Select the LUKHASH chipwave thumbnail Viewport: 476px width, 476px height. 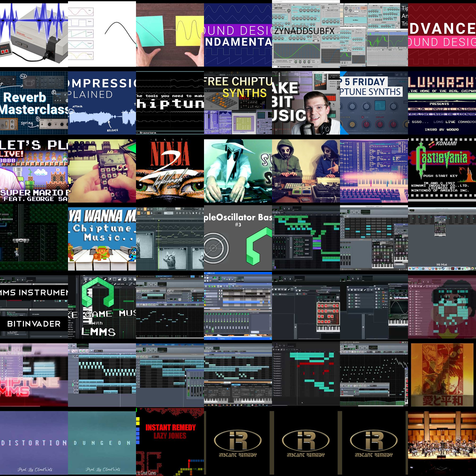point(442,103)
